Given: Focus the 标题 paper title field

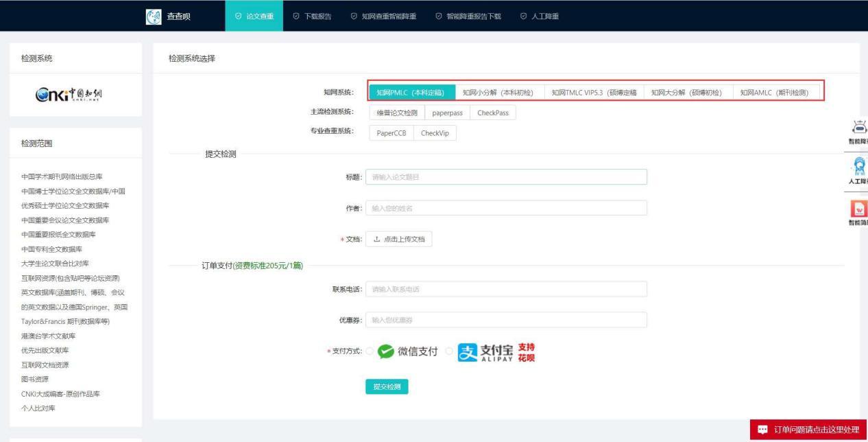Looking at the screenshot, I should (507, 177).
